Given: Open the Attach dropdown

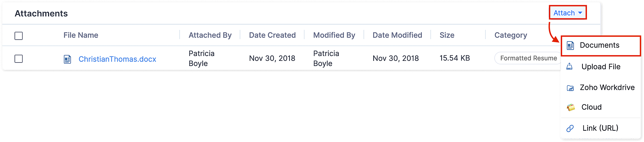Looking at the screenshot, I should point(564,13).
